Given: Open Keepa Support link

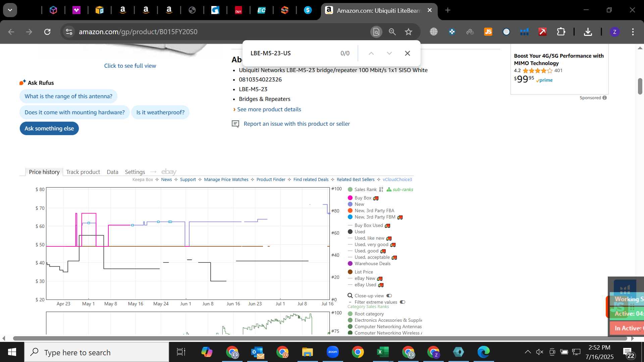Looking at the screenshot, I should point(188,180).
